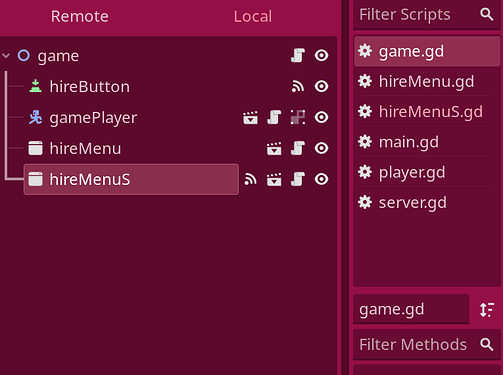Open hireMenuS.gd in script list
The width and height of the screenshot is (503, 375).
(427, 112)
